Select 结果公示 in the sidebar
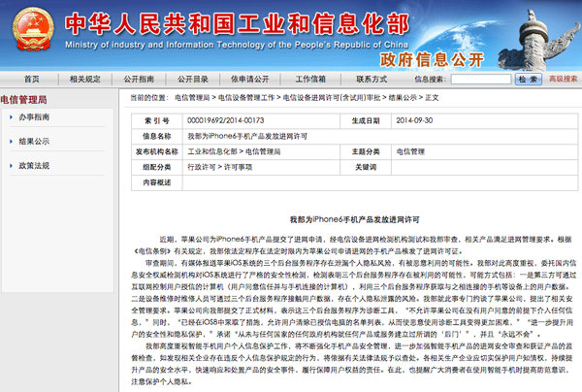The width and height of the screenshot is (582, 392). point(34,141)
